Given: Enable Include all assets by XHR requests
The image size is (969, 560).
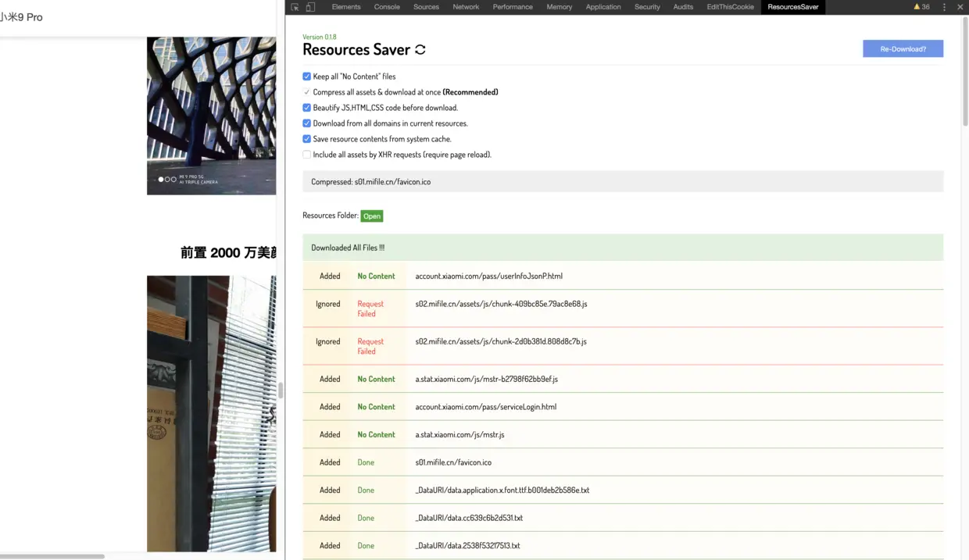Looking at the screenshot, I should tap(306, 155).
